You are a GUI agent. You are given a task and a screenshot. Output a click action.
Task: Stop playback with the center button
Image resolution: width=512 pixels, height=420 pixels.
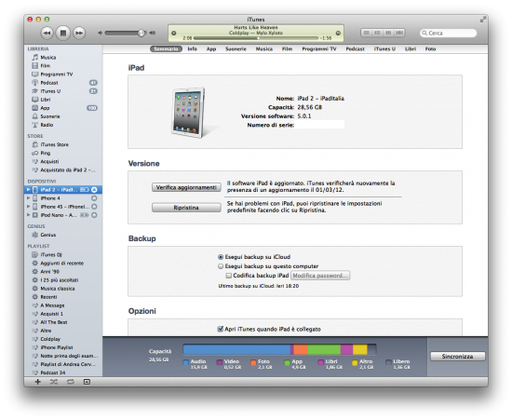click(x=63, y=33)
